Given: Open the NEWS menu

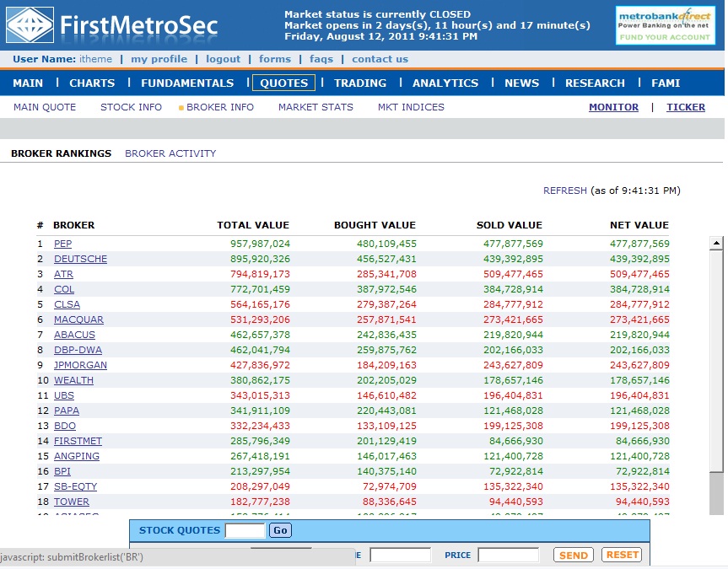Looking at the screenshot, I should pos(522,83).
